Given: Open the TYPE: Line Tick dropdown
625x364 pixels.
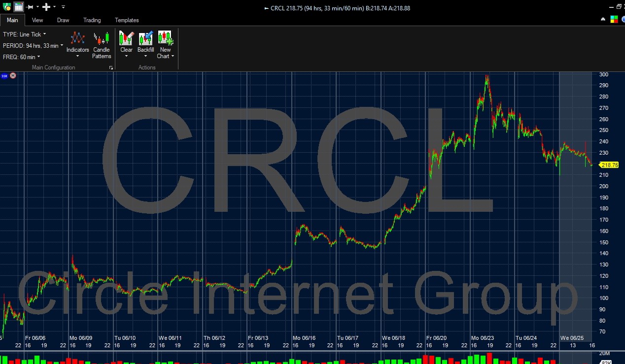Looking at the screenshot, I should [25, 34].
